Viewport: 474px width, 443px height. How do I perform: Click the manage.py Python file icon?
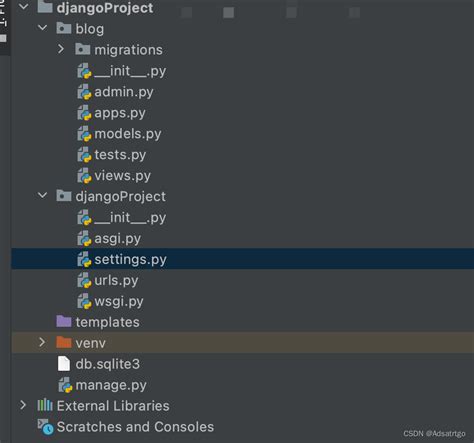66,385
